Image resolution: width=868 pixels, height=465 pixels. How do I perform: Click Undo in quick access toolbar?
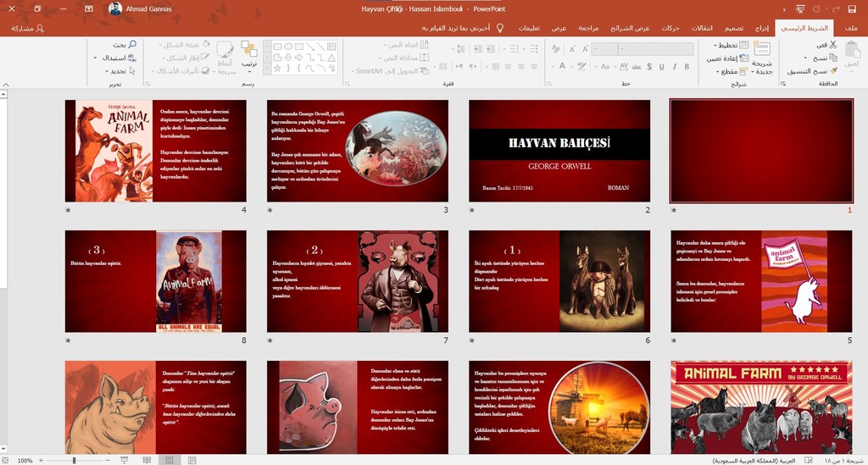click(x=835, y=8)
